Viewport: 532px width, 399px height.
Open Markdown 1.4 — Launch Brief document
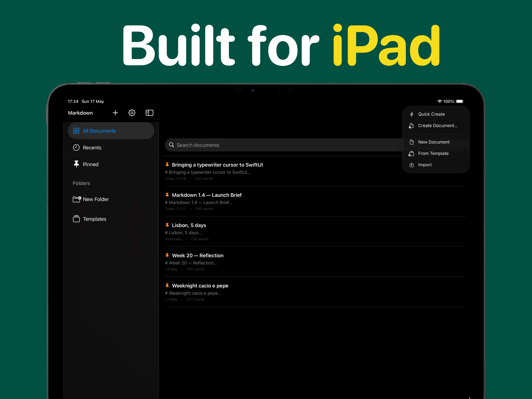pyautogui.click(x=315, y=201)
